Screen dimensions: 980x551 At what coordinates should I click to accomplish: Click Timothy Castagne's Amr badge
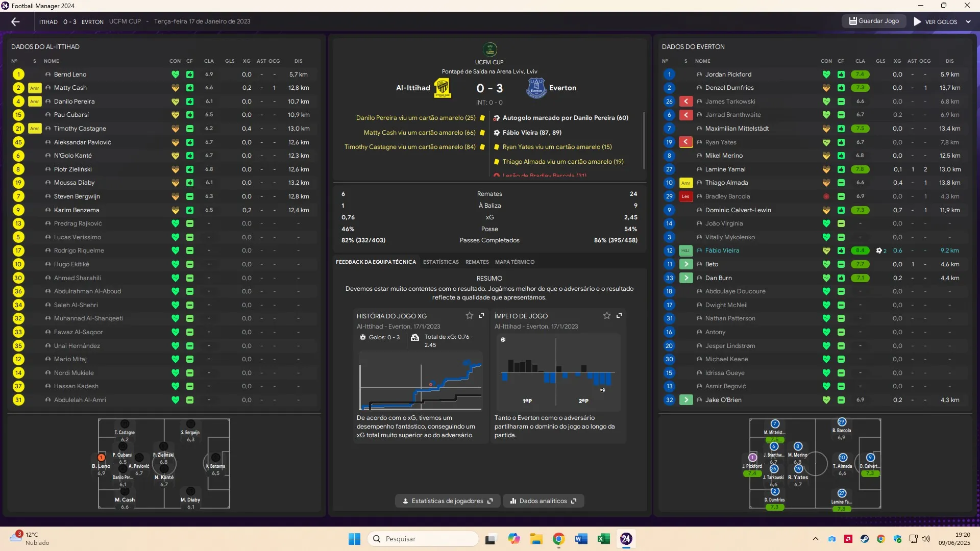point(34,129)
